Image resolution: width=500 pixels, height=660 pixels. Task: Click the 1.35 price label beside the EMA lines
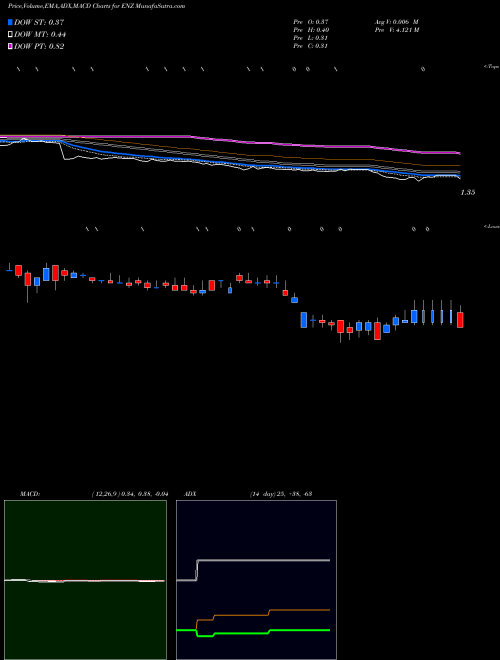[x=468, y=192]
